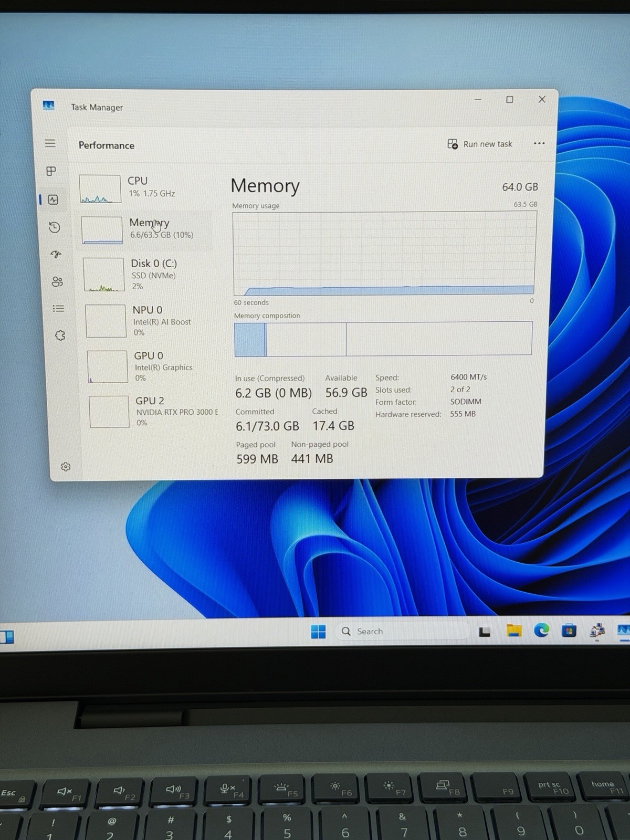
Task: Click the Memory usage graph
Action: click(x=384, y=254)
